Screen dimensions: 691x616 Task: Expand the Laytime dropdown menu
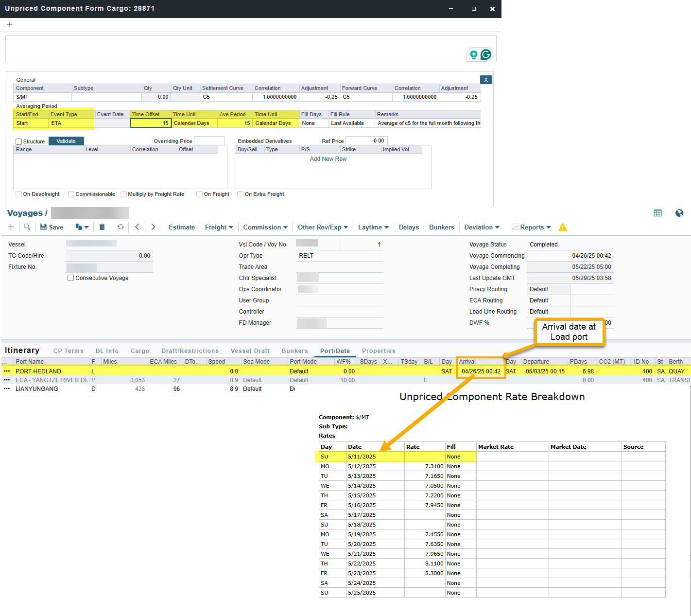[x=373, y=227]
